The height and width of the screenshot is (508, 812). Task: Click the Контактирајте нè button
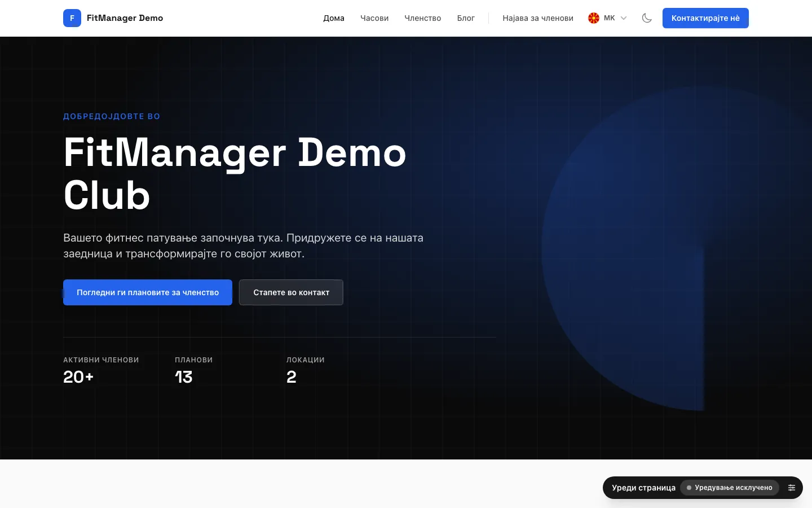tap(705, 18)
